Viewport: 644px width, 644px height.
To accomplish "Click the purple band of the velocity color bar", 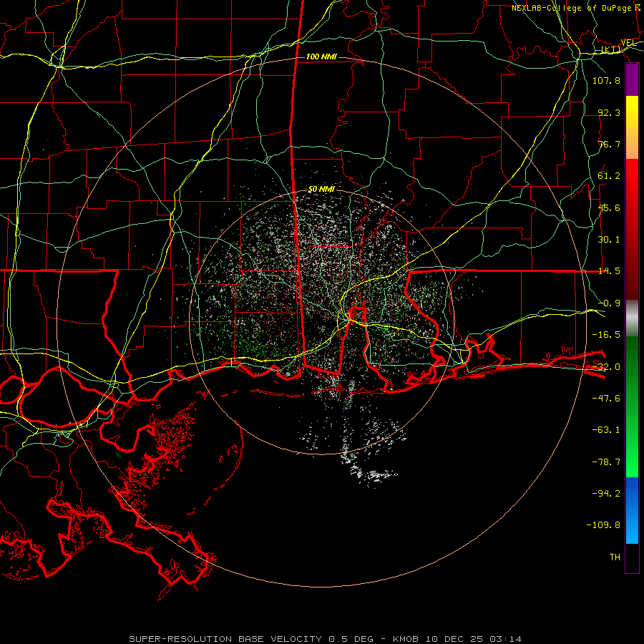I will tap(632, 80).
